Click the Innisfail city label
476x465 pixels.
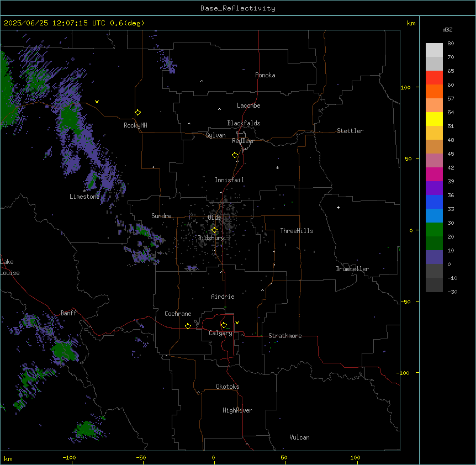tap(229, 180)
